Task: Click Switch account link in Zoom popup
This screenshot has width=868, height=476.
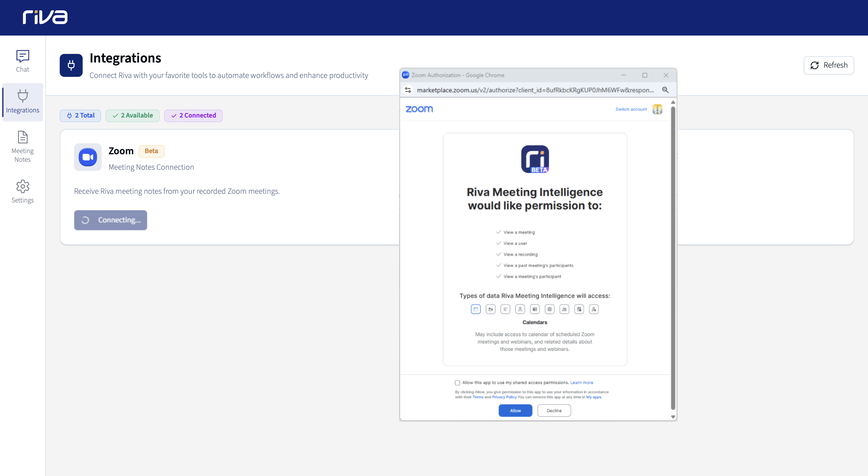Action: [631, 109]
